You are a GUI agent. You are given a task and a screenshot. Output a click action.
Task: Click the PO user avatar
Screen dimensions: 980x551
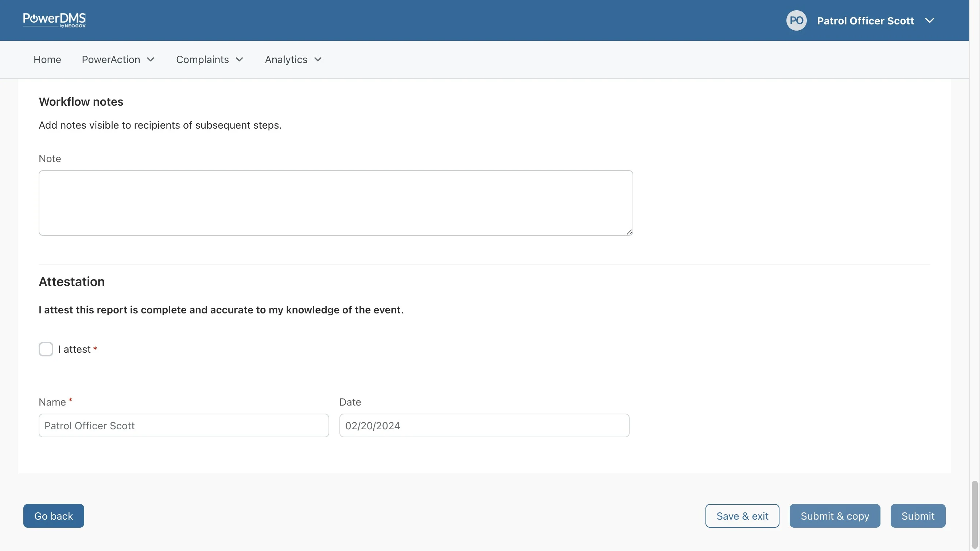[x=796, y=20]
